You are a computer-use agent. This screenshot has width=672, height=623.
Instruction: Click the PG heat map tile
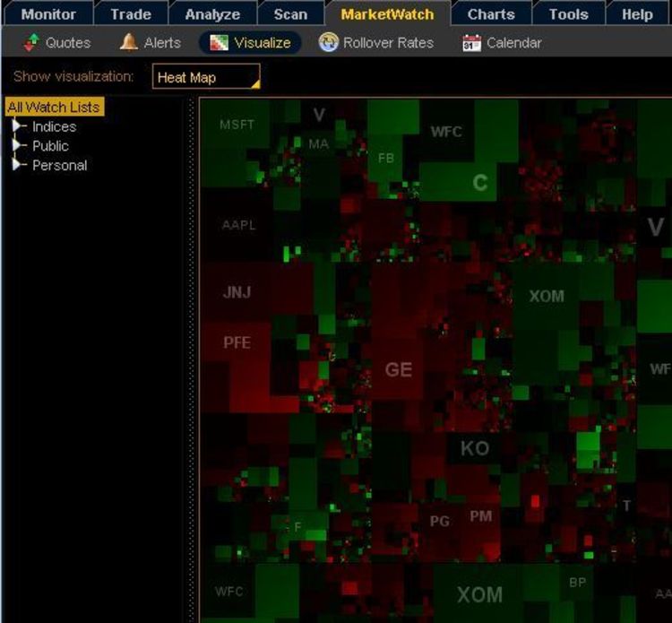(439, 521)
